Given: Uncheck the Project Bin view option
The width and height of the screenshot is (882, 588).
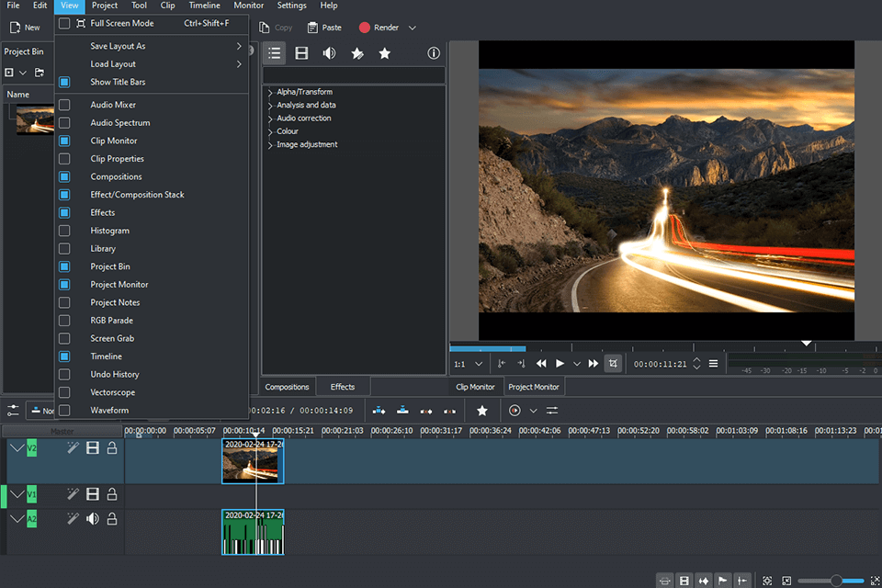Looking at the screenshot, I should coord(64,266).
